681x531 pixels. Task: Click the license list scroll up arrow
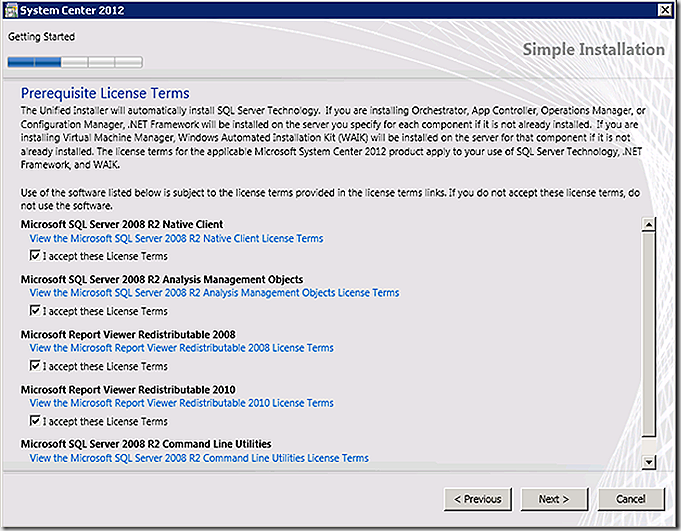coord(648,224)
